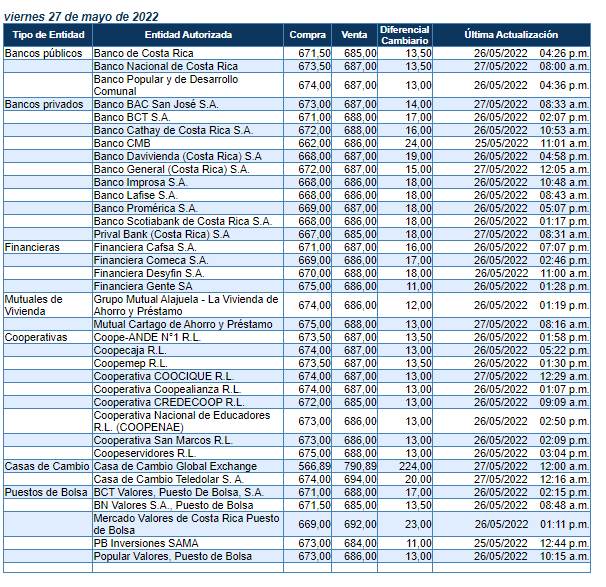The width and height of the screenshot is (606, 587).
Task: Click PB Inversiones SAMA venta 684,00
Action: click(x=360, y=544)
